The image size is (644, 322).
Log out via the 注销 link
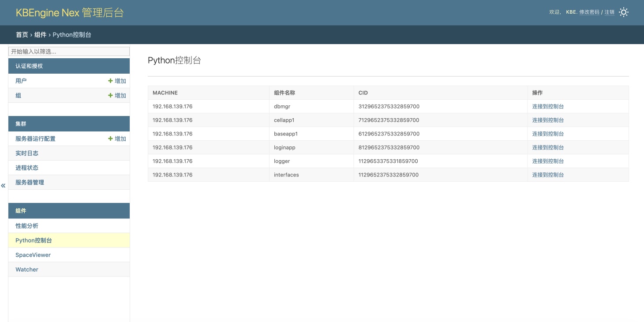point(609,12)
